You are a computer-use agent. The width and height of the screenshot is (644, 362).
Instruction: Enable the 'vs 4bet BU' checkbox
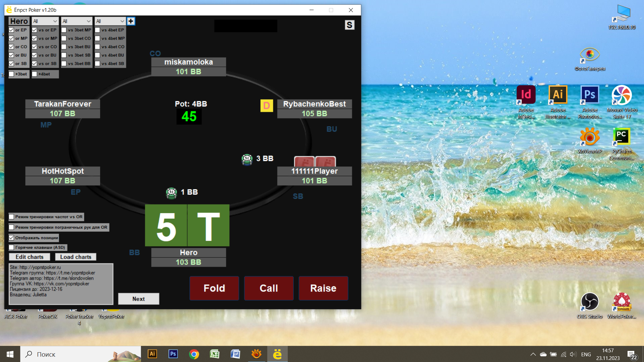97,55
